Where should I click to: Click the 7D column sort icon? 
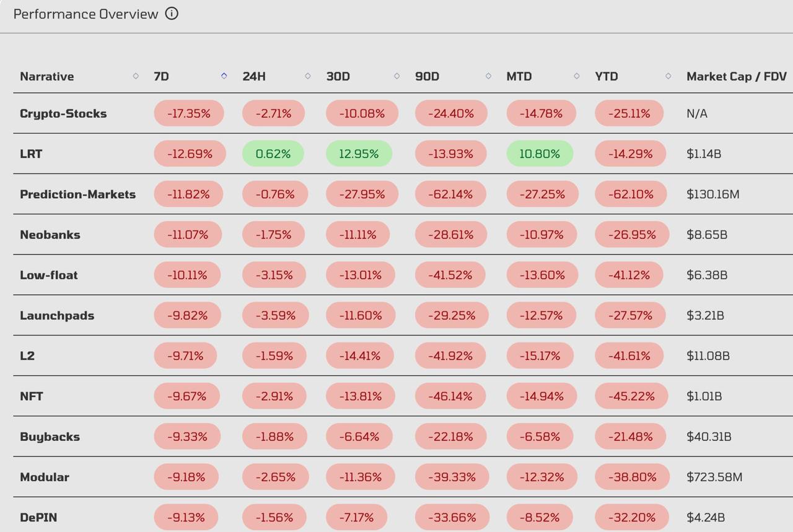(x=224, y=76)
